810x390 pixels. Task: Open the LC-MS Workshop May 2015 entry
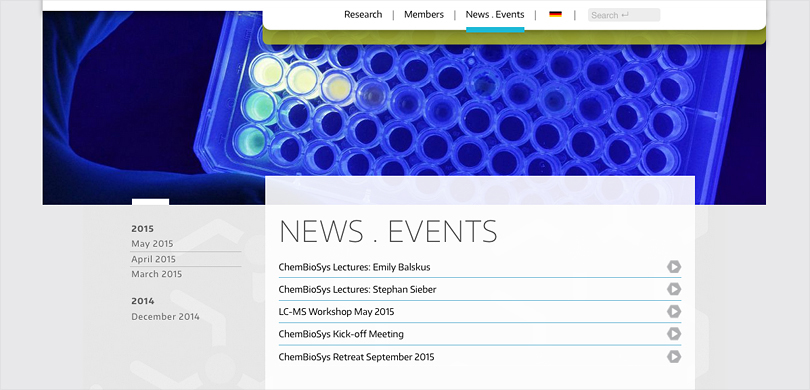[x=336, y=312]
